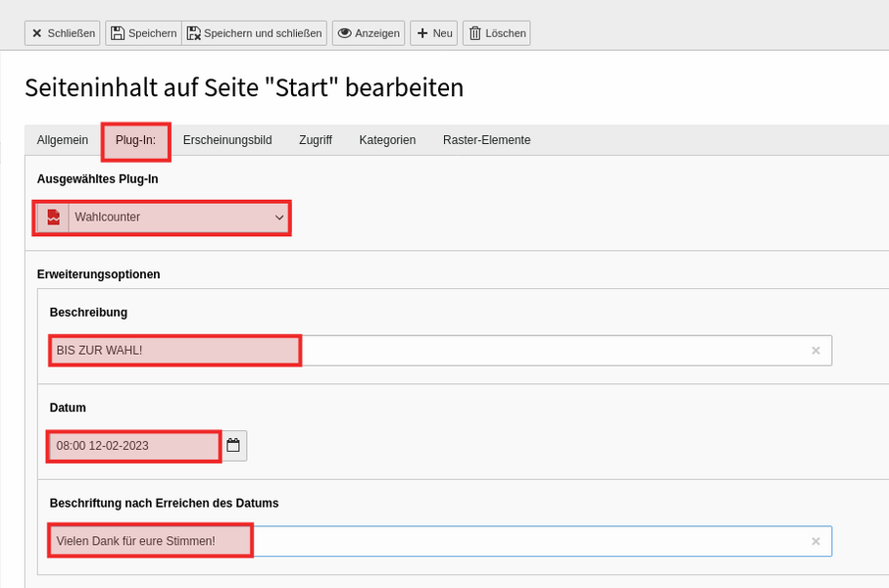Switch to the Allgemein tab
Viewport: 889px width, 588px height.
[63, 140]
